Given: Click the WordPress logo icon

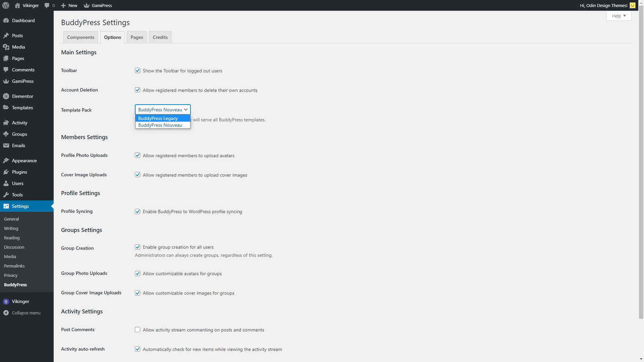Looking at the screenshot, I should [x=6, y=5].
